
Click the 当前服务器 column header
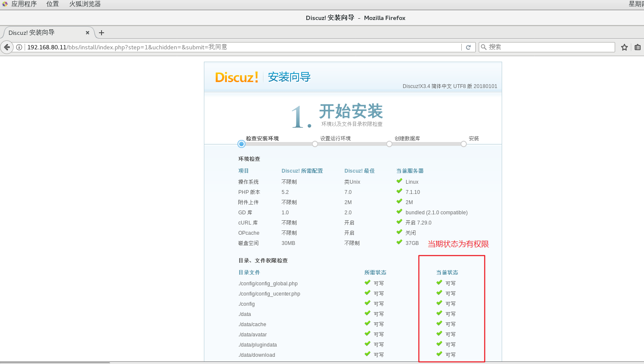pos(410,171)
